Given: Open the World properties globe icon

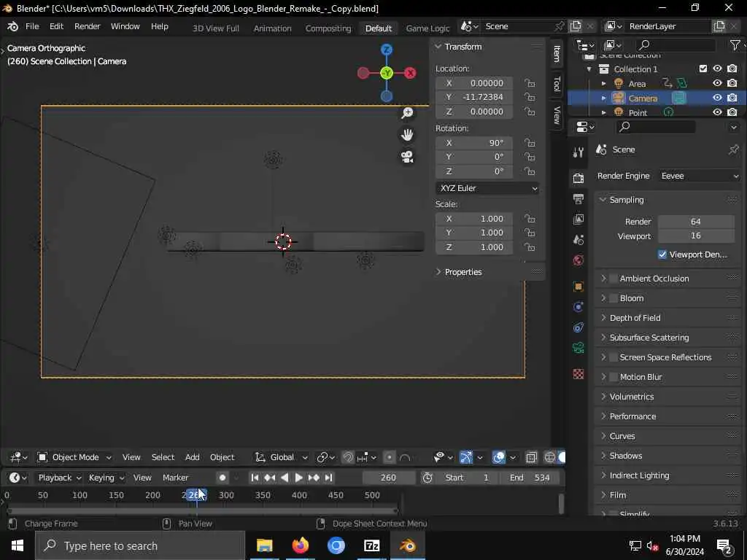Looking at the screenshot, I should pyautogui.click(x=578, y=260).
